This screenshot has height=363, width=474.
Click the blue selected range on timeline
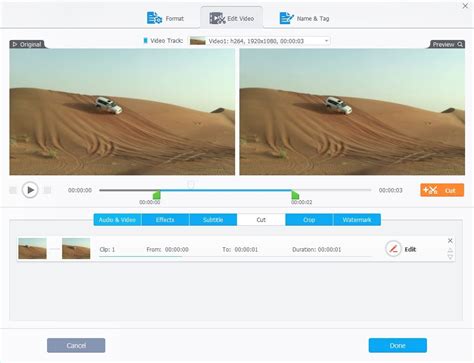pyautogui.click(x=226, y=190)
